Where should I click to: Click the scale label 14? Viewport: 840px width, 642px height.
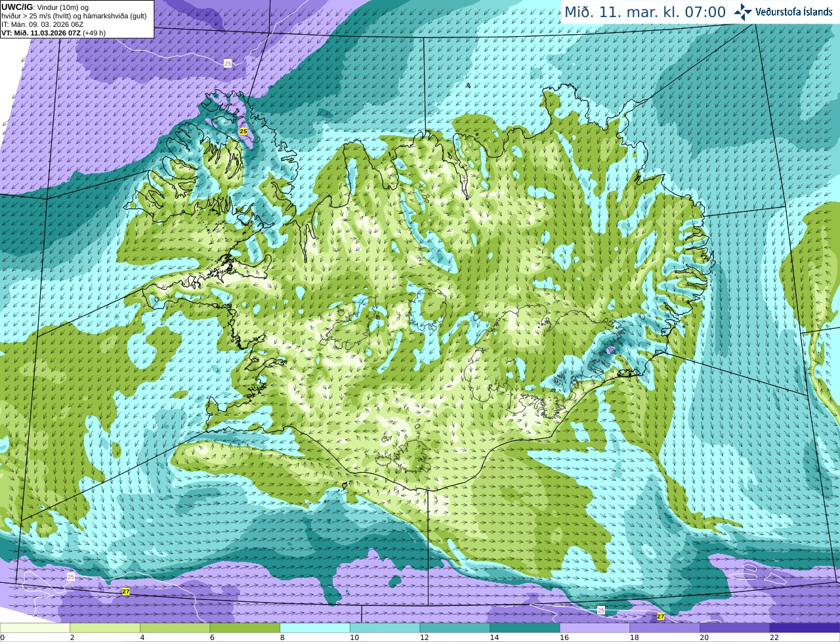tap(494, 637)
